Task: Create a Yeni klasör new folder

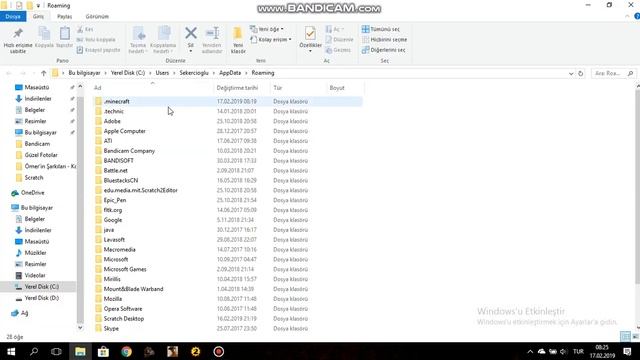Action: point(238,40)
